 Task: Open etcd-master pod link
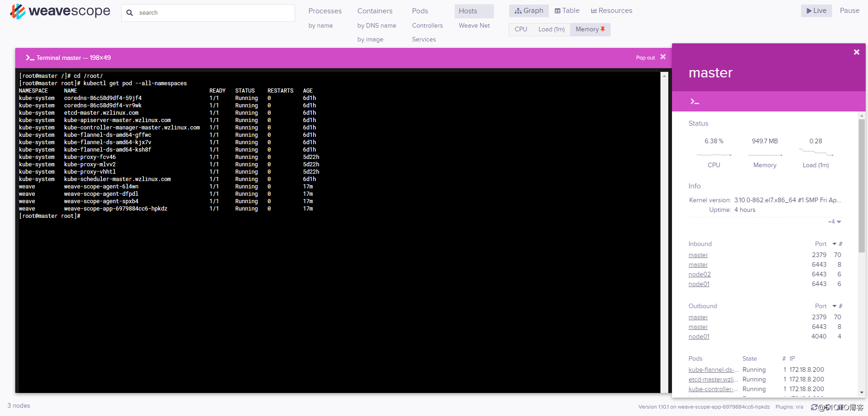pyautogui.click(x=713, y=380)
